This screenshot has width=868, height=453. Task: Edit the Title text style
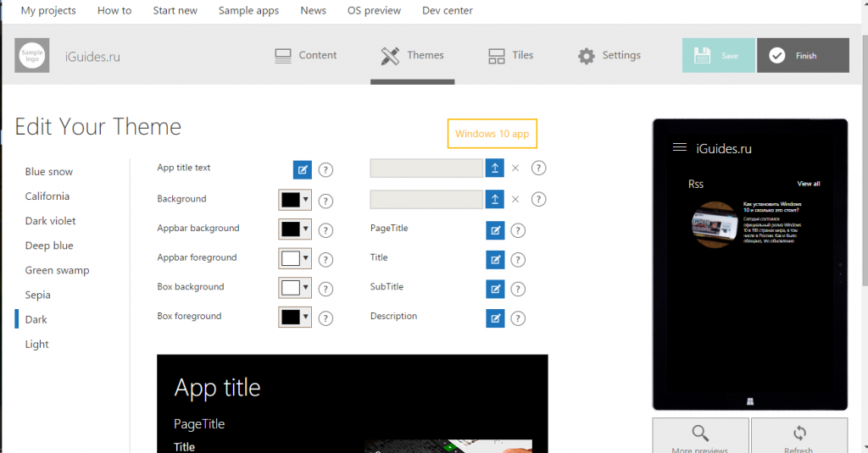pos(495,260)
